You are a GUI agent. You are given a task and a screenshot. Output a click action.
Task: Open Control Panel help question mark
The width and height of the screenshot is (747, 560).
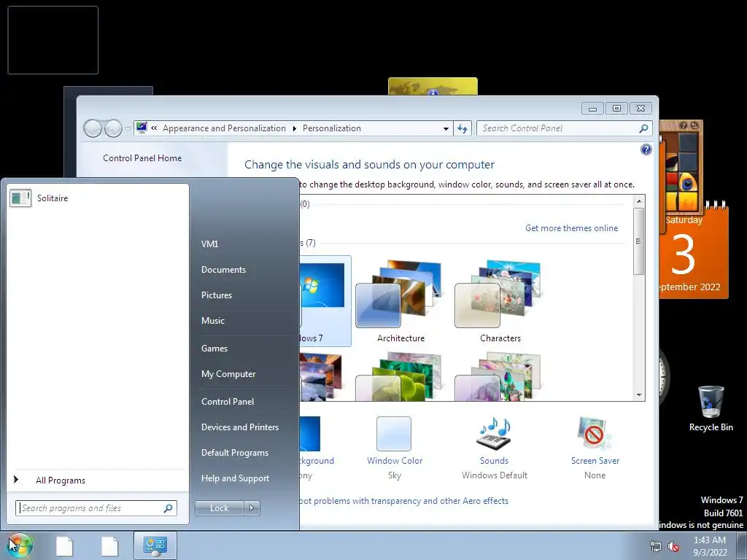[646, 149]
